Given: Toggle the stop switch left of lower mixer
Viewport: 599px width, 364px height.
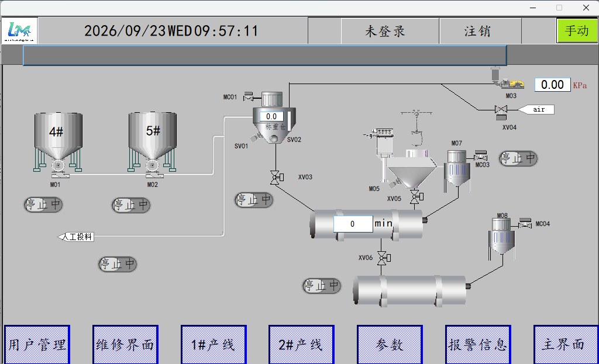Looking at the screenshot, I should click(x=322, y=285).
